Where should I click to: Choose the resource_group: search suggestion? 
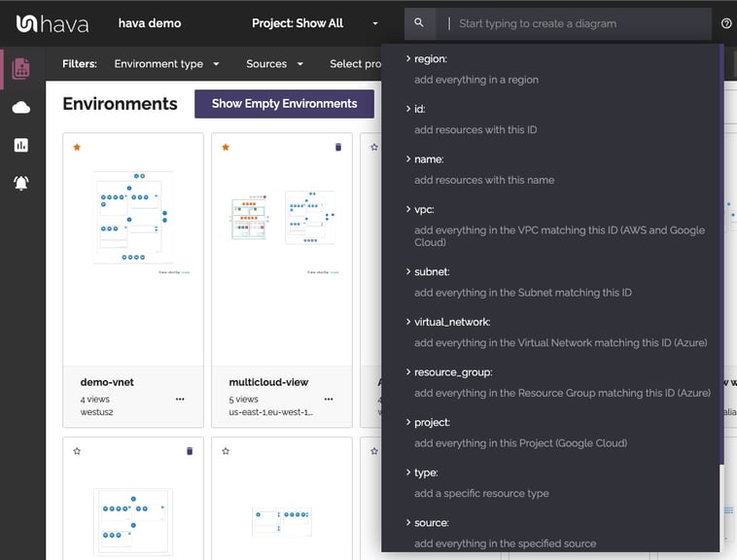click(453, 372)
